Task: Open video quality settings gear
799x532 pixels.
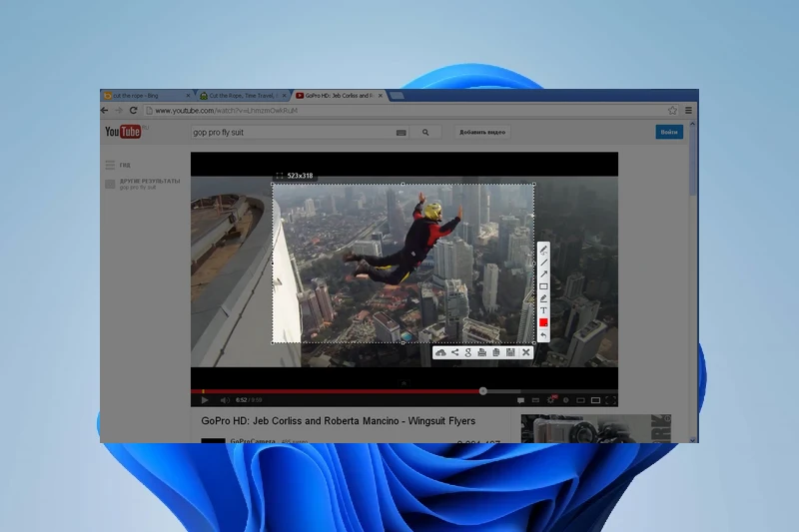Action: click(551, 399)
